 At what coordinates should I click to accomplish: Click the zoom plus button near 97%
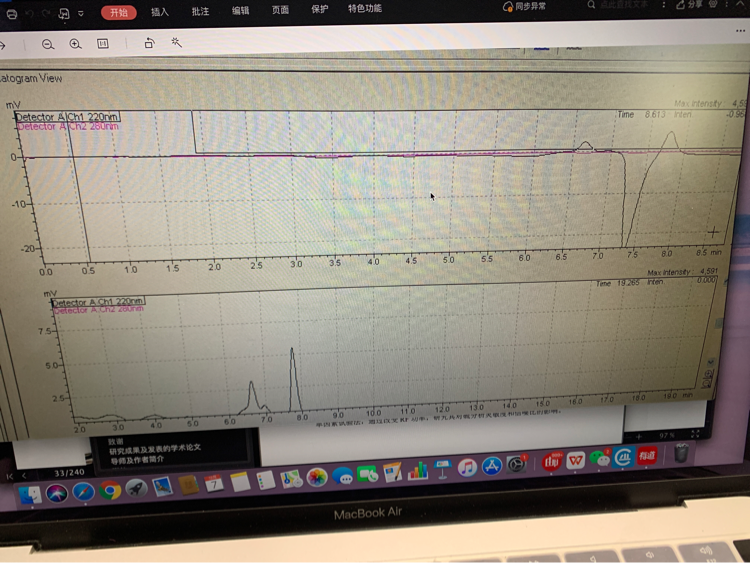(639, 436)
